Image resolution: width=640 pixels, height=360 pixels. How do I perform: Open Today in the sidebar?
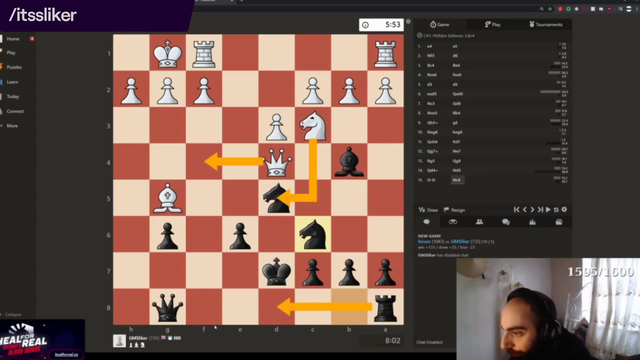click(13, 96)
